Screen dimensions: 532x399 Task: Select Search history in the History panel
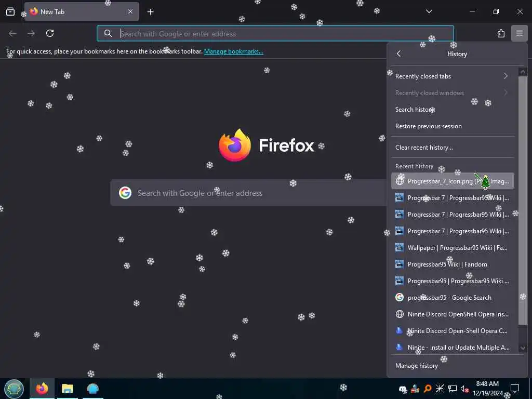coord(453,109)
